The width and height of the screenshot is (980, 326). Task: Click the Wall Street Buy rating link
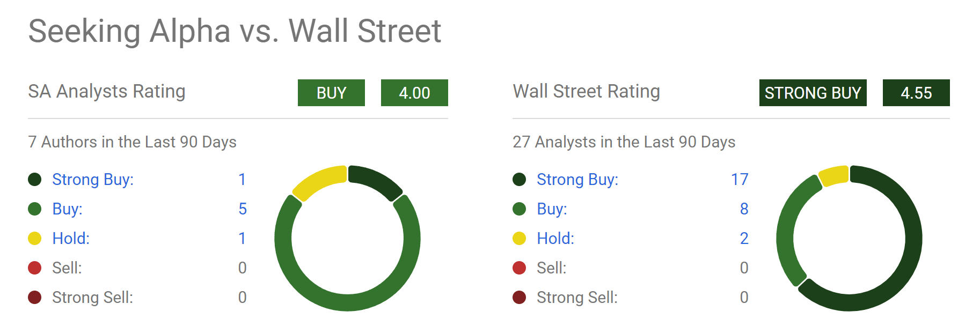point(552,209)
